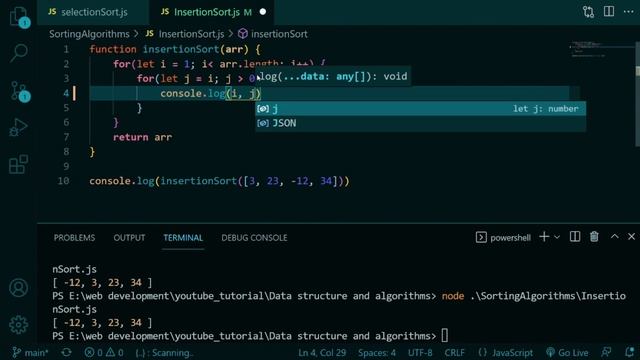Switch to the TERMINAL tab
This screenshot has width=640, height=360.
point(183,238)
